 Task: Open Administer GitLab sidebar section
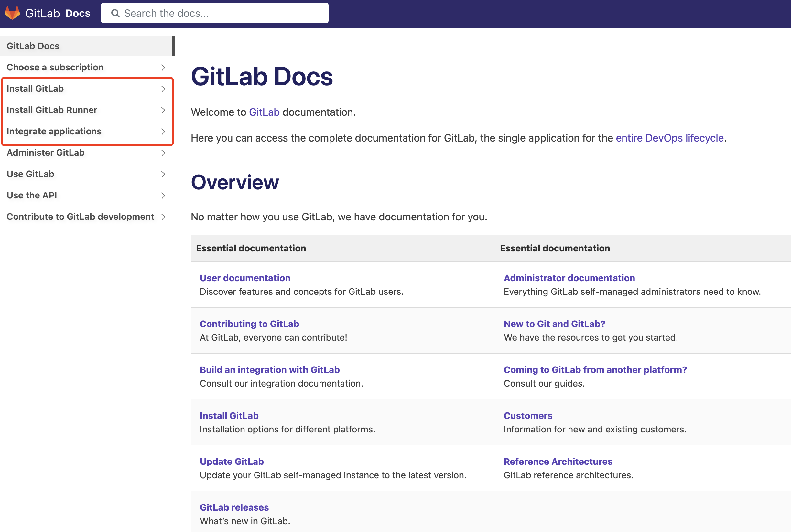[46, 153]
